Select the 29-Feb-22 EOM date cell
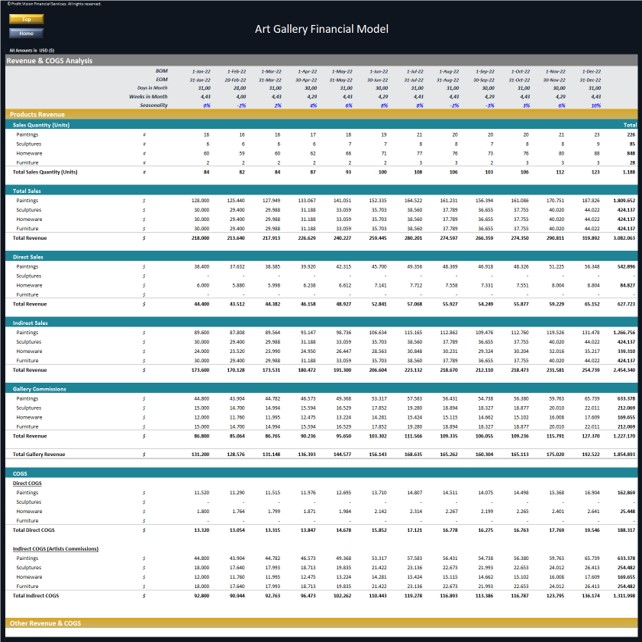 click(236, 80)
